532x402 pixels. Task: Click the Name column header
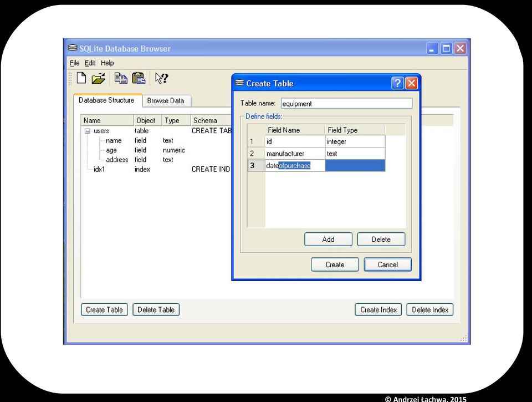[107, 120]
